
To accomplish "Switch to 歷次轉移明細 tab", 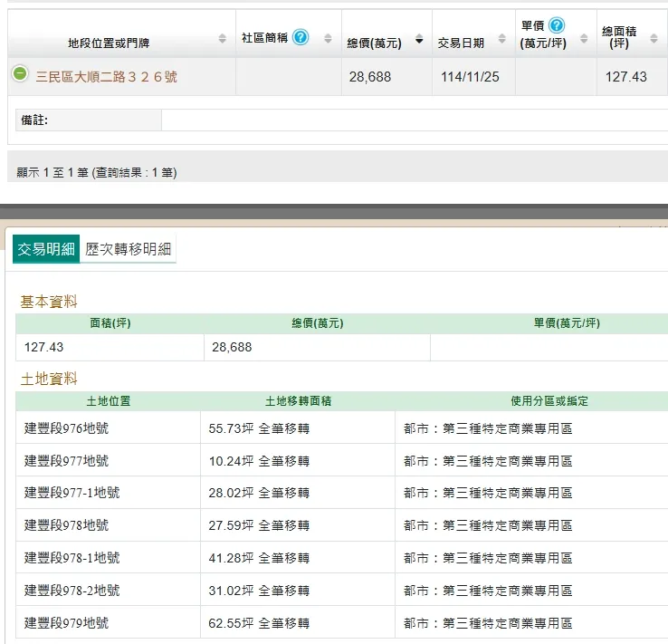I will (128, 249).
